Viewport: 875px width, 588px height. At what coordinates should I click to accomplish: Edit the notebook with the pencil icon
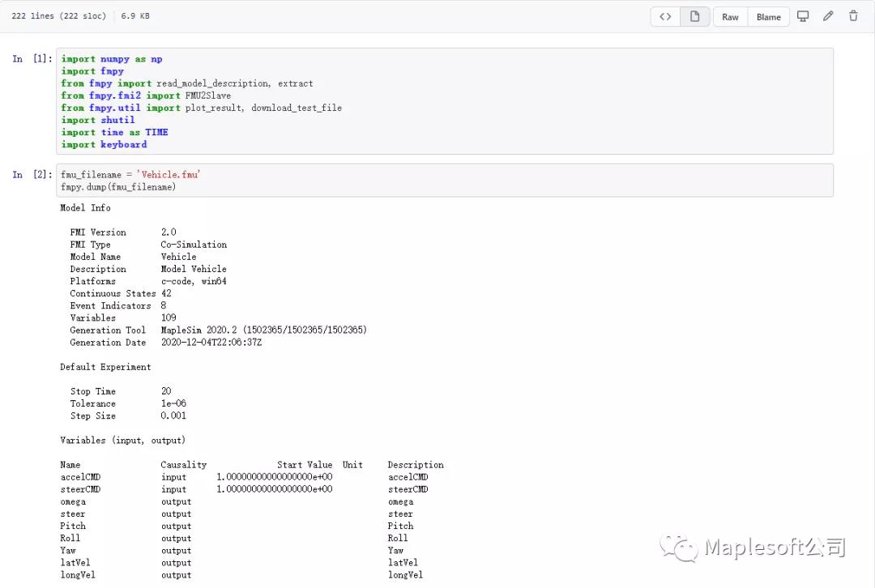[x=827, y=16]
